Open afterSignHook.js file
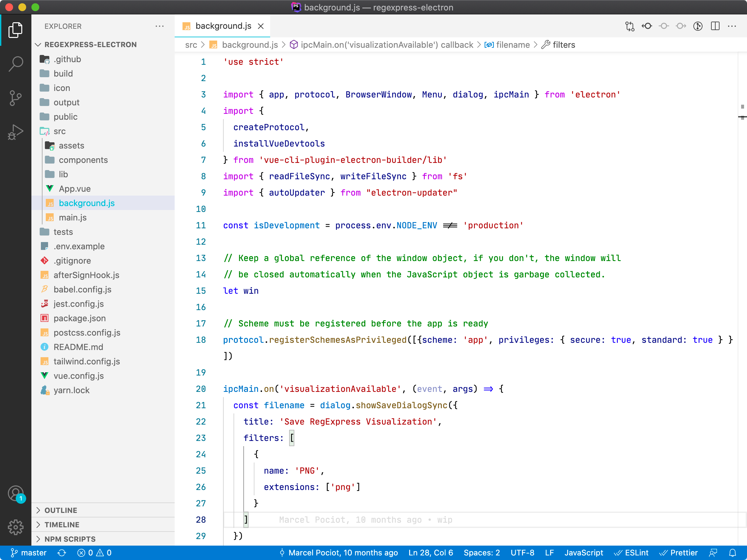 point(103,275)
